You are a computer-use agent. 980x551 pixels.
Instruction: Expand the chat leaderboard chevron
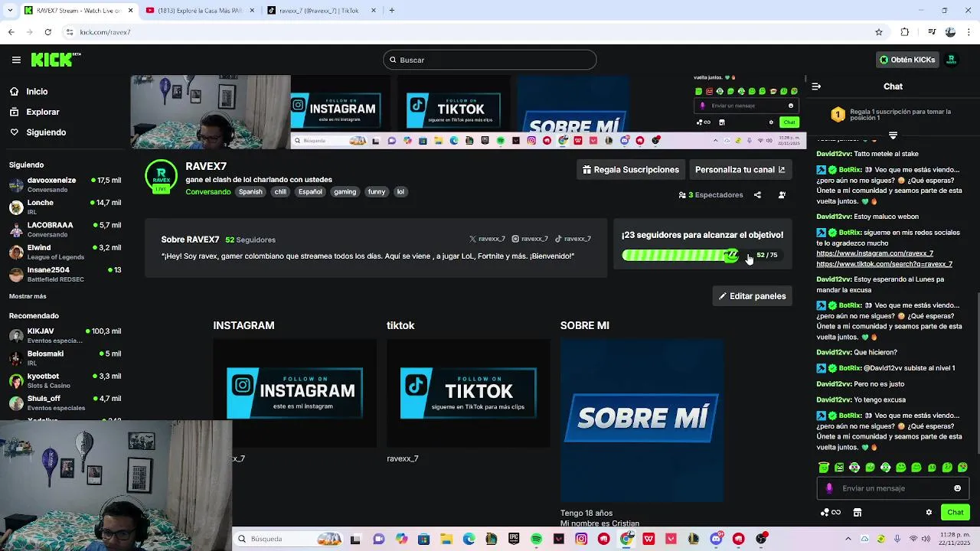893,135
